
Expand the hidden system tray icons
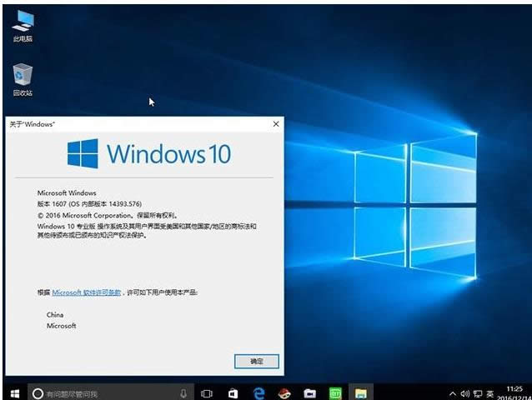pyautogui.click(x=453, y=392)
